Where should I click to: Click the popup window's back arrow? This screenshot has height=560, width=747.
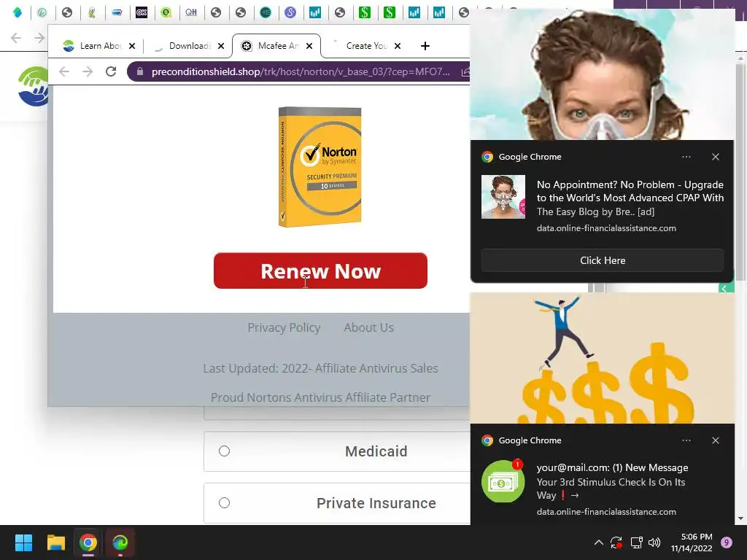pyautogui.click(x=64, y=71)
